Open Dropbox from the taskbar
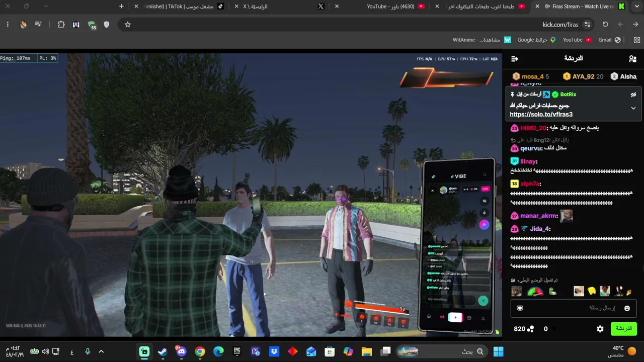 point(274,351)
